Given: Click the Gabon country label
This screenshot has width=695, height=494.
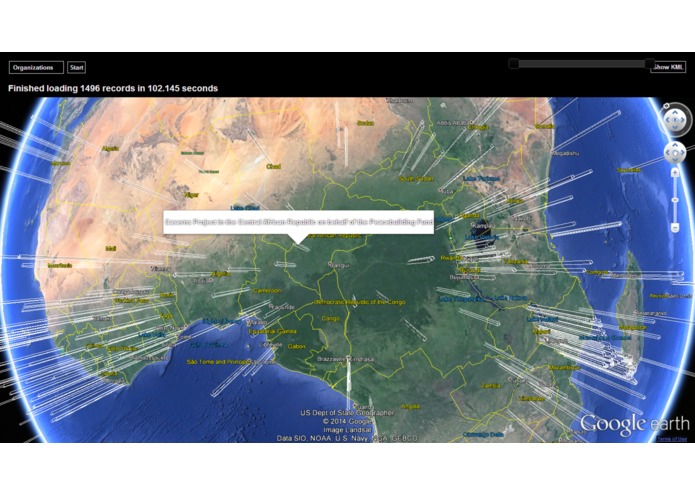Looking at the screenshot, I should click(x=297, y=346).
